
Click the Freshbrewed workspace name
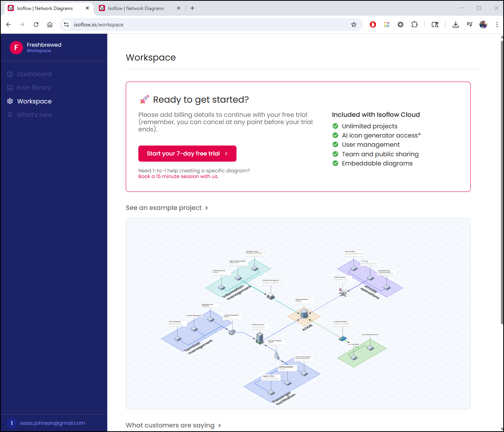coord(44,45)
